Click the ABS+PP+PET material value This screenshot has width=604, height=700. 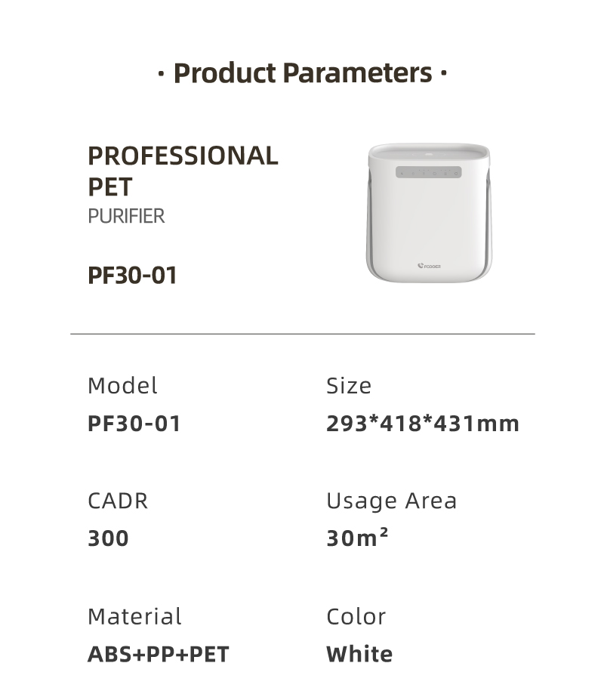pyautogui.click(x=158, y=655)
